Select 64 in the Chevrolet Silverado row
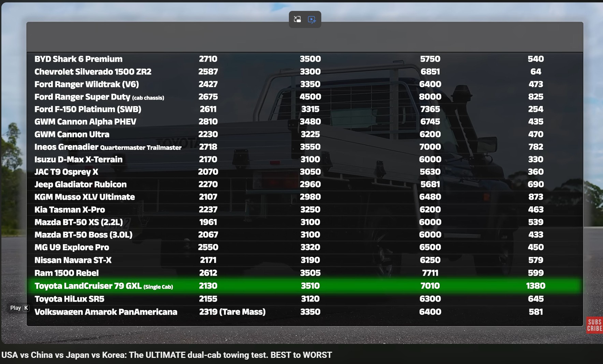This screenshot has width=603, height=364. (x=536, y=72)
